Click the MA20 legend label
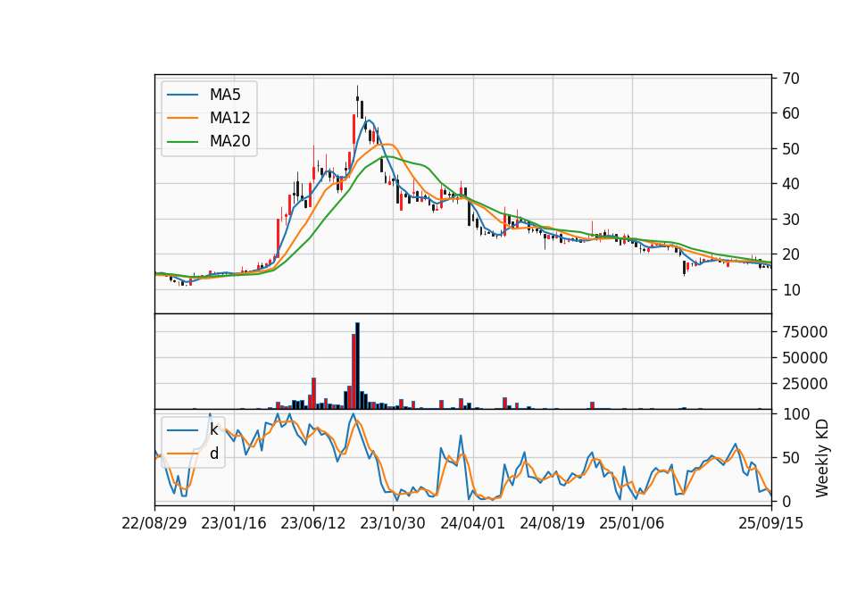 (x=229, y=141)
